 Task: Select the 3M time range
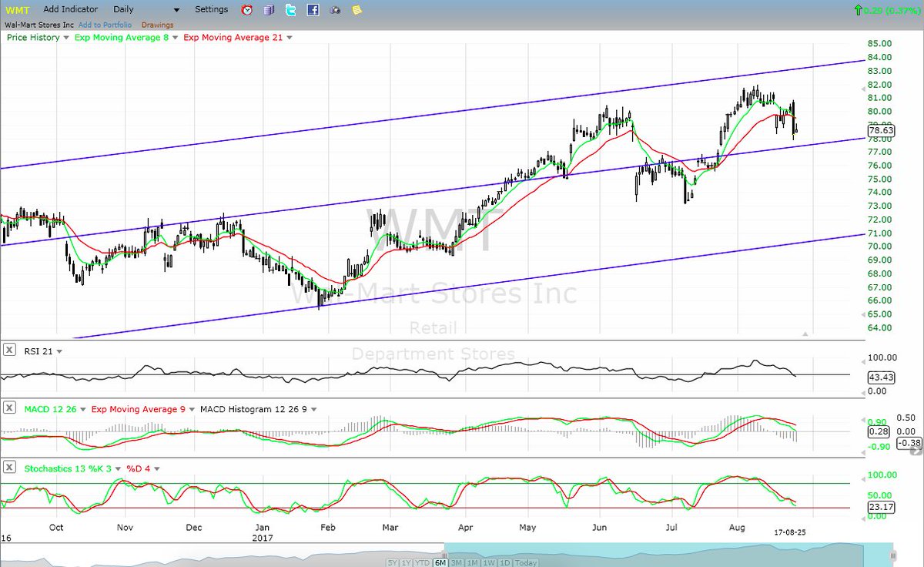[x=456, y=562]
